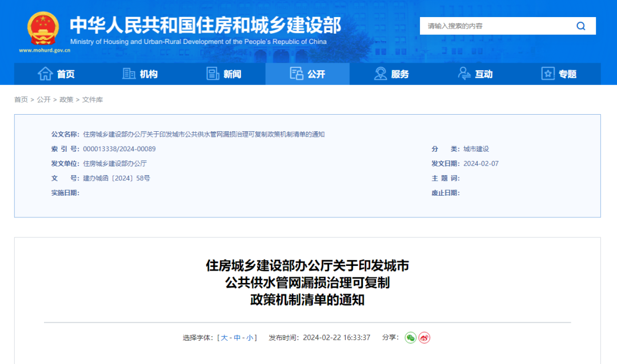This screenshot has height=364, width=617.
Task: Open the 服务 navigation tab
Action: coord(391,74)
